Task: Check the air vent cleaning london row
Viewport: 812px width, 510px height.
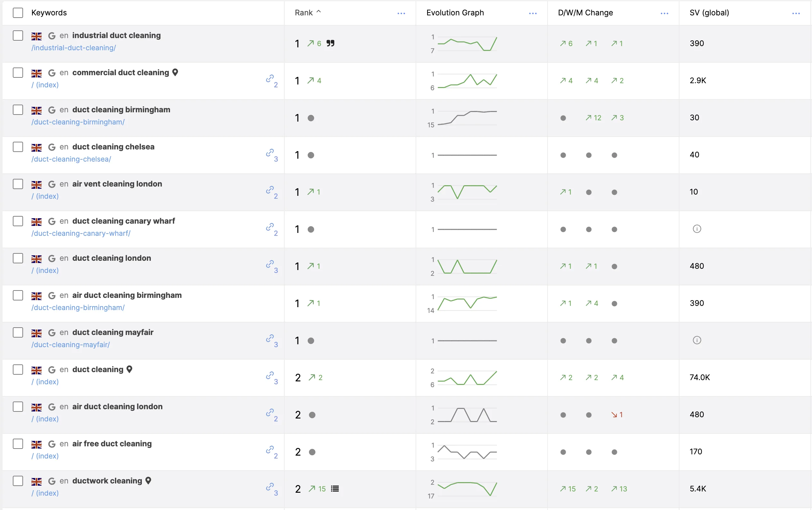Action: click(x=18, y=184)
